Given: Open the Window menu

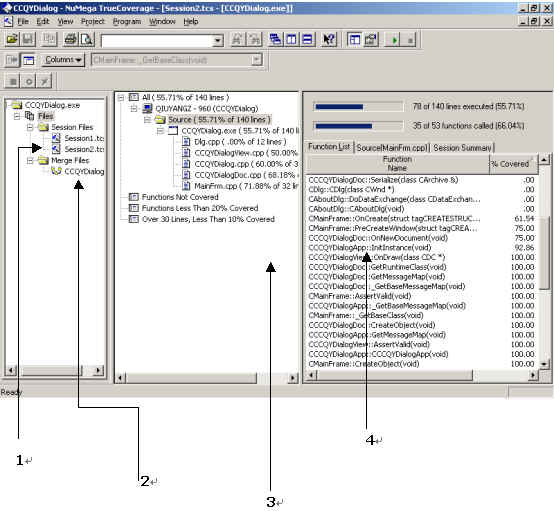Looking at the screenshot, I should pyautogui.click(x=162, y=22).
